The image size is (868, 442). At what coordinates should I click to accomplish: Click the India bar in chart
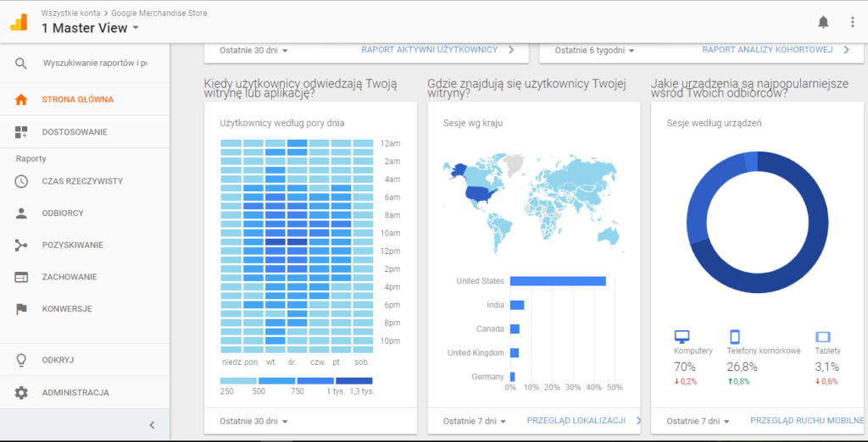tap(517, 305)
